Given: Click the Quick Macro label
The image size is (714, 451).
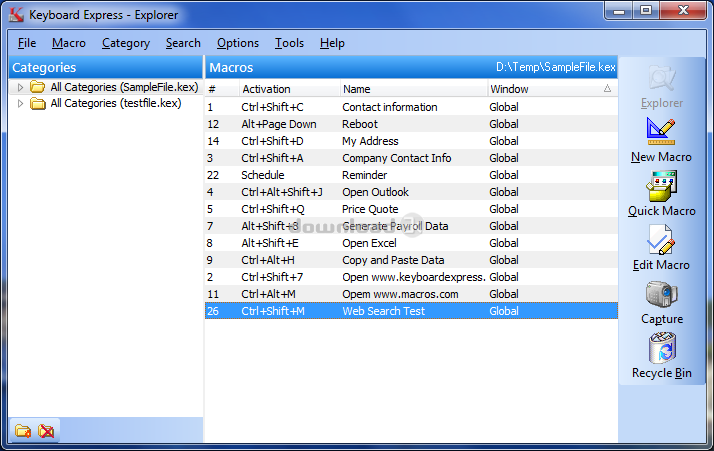Looking at the screenshot, I should (x=662, y=211).
